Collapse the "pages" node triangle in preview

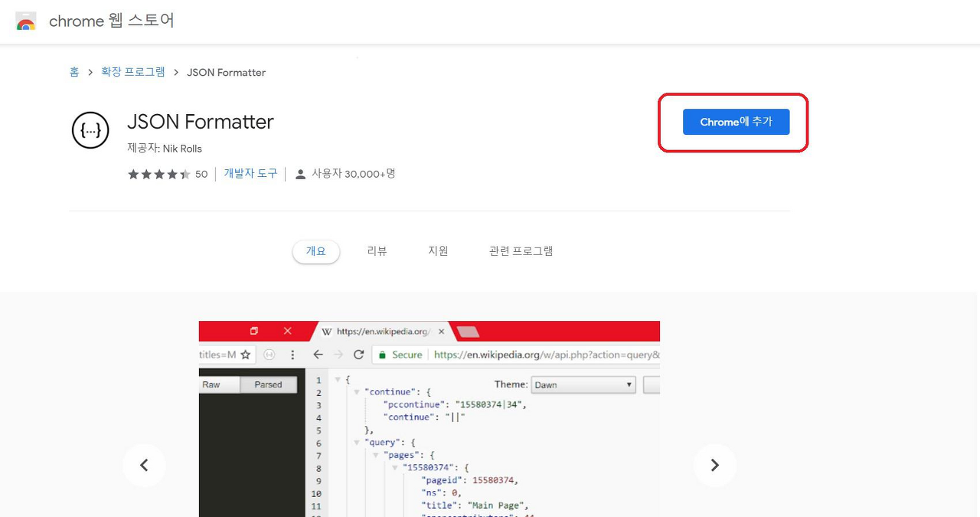376,455
